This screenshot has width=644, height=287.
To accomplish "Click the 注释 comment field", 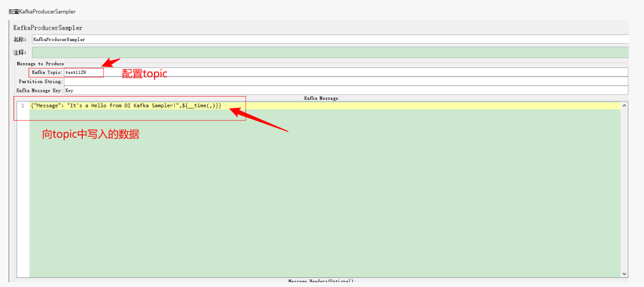I will coord(331,52).
